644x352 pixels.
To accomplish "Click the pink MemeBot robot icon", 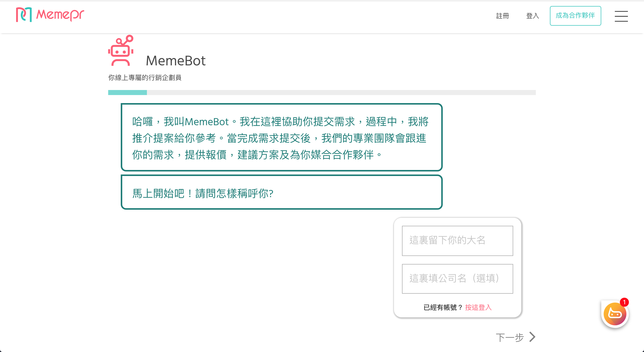I will tap(121, 51).
